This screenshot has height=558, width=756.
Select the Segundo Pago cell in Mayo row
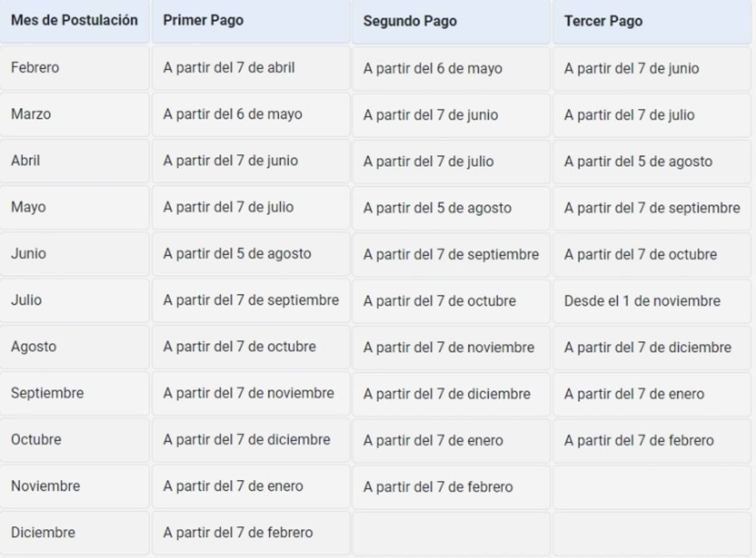click(437, 208)
